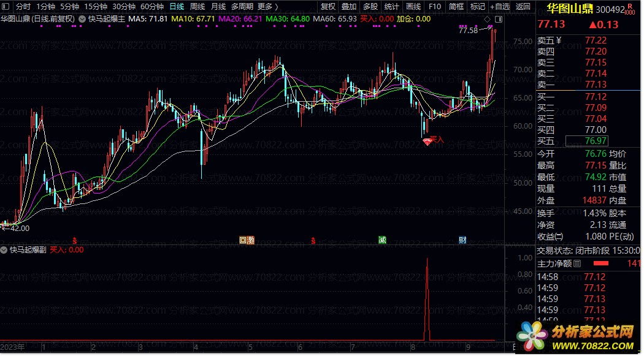This screenshot has width=644, height=356.
Task: Activate the 画线 drawing tool
Action: tap(413, 7)
